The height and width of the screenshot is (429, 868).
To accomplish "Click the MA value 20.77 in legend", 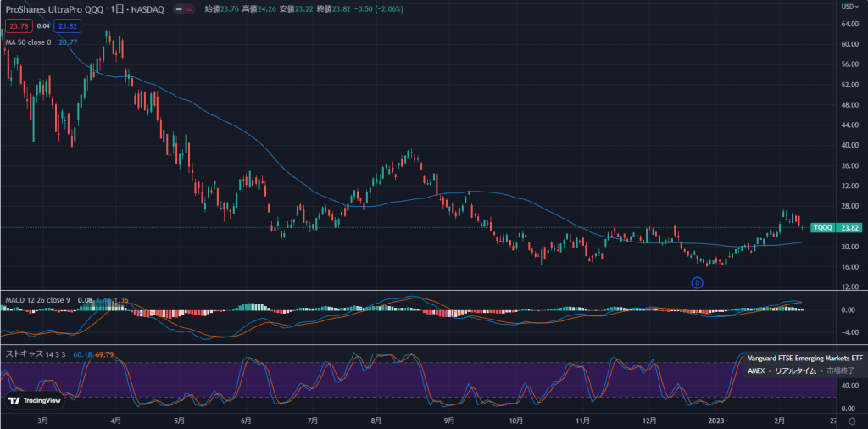I will (68, 42).
